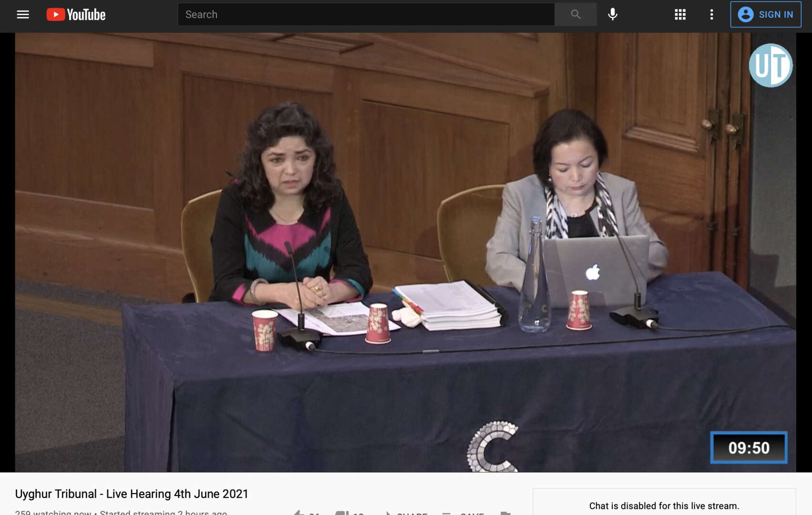Image resolution: width=812 pixels, height=515 pixels.
Task: Click the SIGN IN button
Action: click(765, 14)
